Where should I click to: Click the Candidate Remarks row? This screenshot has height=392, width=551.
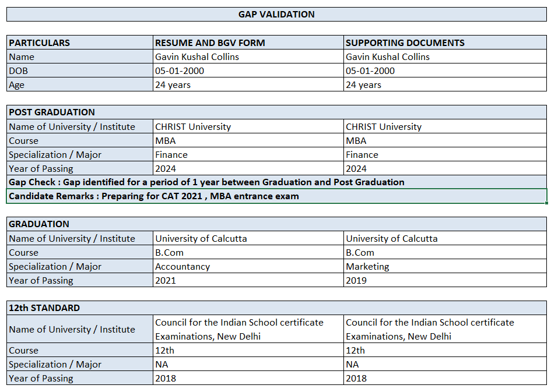point(276,196)
